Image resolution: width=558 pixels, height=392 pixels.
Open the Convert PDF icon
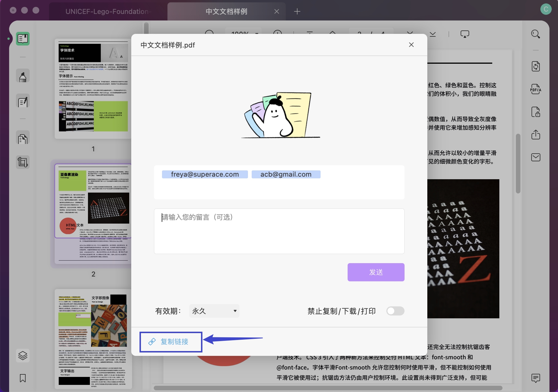[536, 66]
